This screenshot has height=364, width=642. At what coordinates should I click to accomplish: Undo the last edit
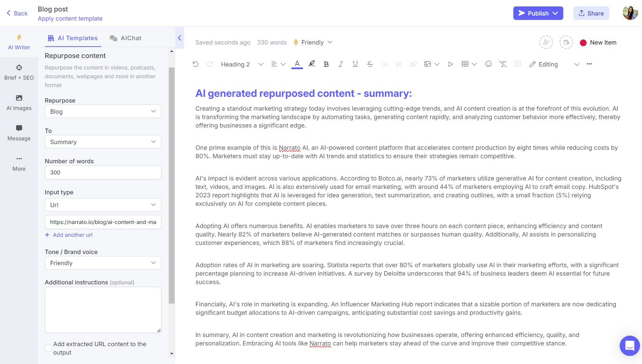click(x=196, y=64)
